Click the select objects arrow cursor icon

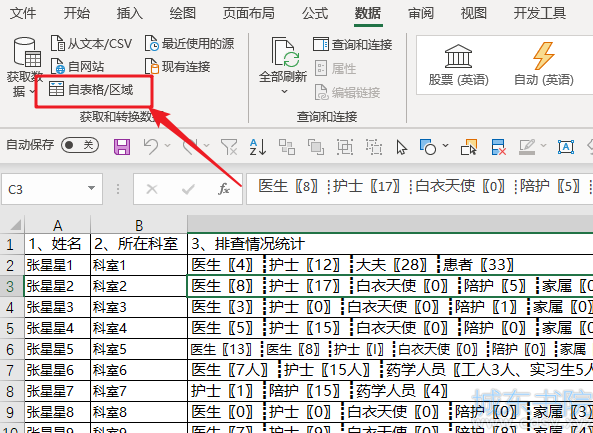(x=402, y=147)
